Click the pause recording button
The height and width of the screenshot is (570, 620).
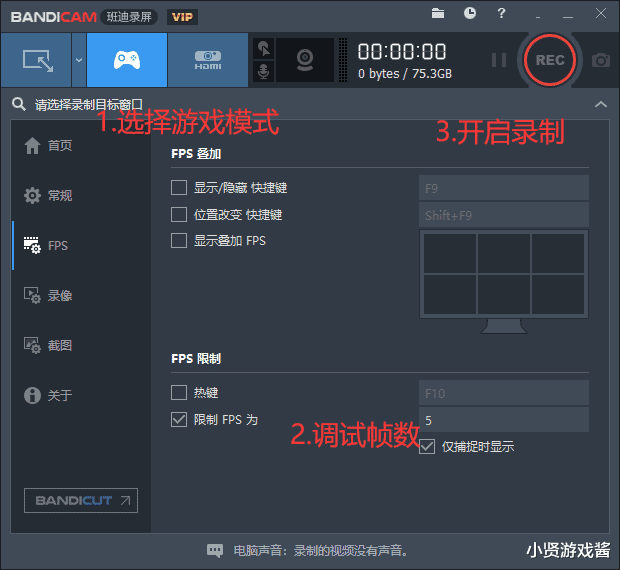(499, 60)
